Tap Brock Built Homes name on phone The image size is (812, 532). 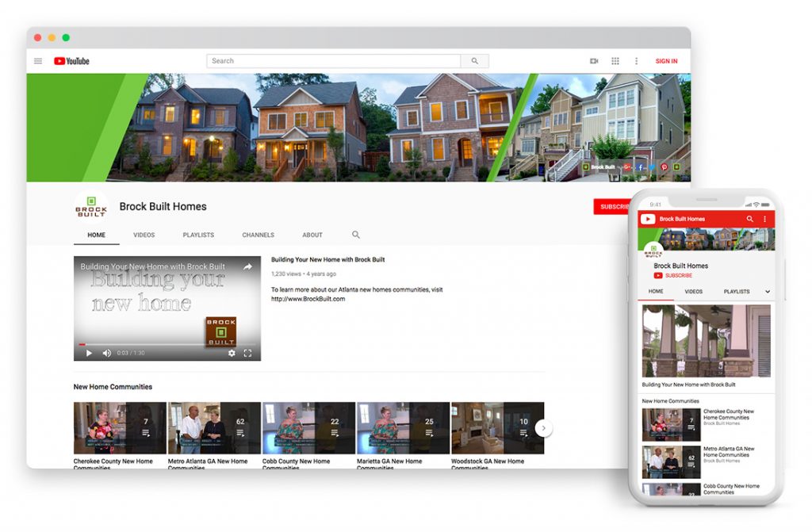[x=680, y=266]
